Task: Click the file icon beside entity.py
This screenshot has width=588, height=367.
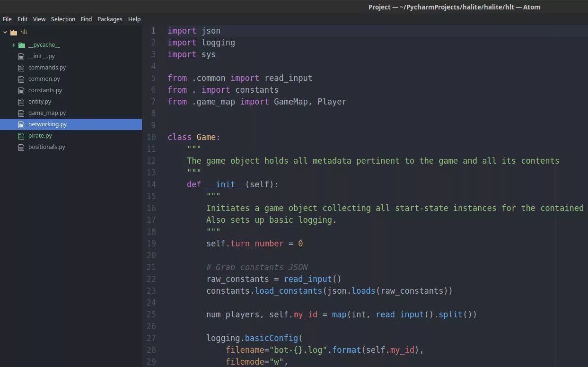Action: click(x=21, y=102)
